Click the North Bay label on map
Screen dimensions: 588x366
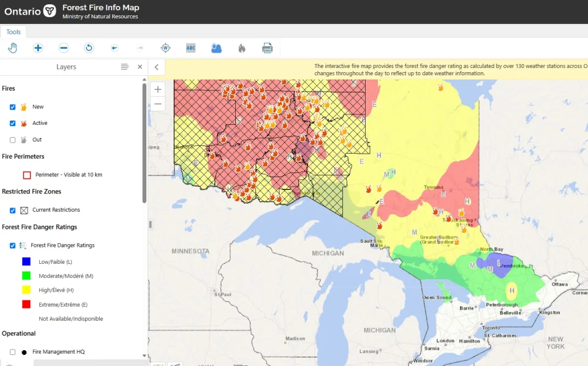[492, 249]
